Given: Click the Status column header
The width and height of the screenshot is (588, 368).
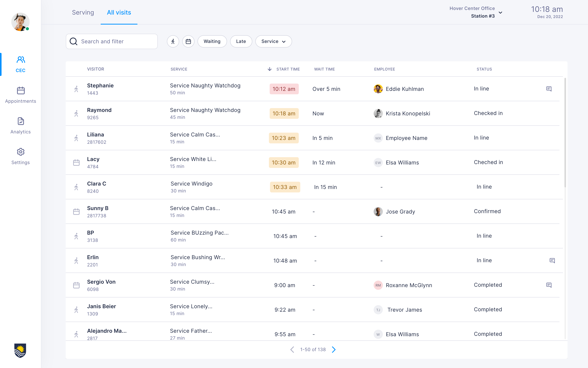Looking at the screenshot, I should [x=484, y=69].
